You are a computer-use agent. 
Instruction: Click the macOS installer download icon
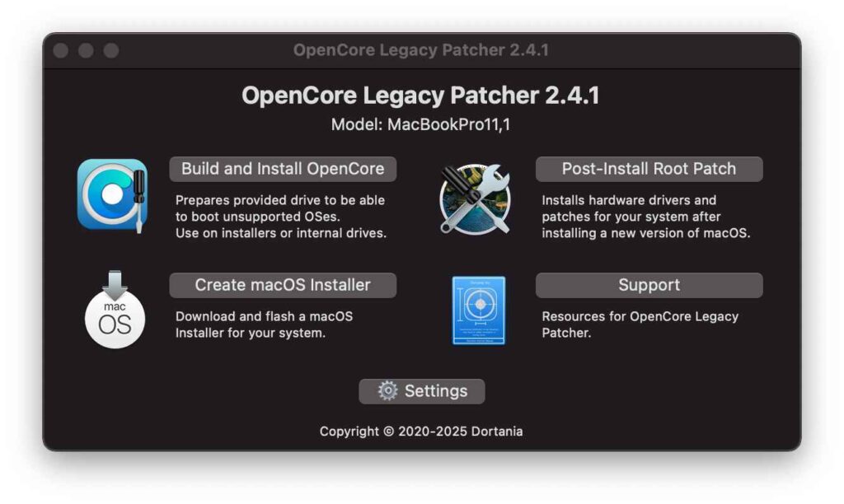point(115,312)
